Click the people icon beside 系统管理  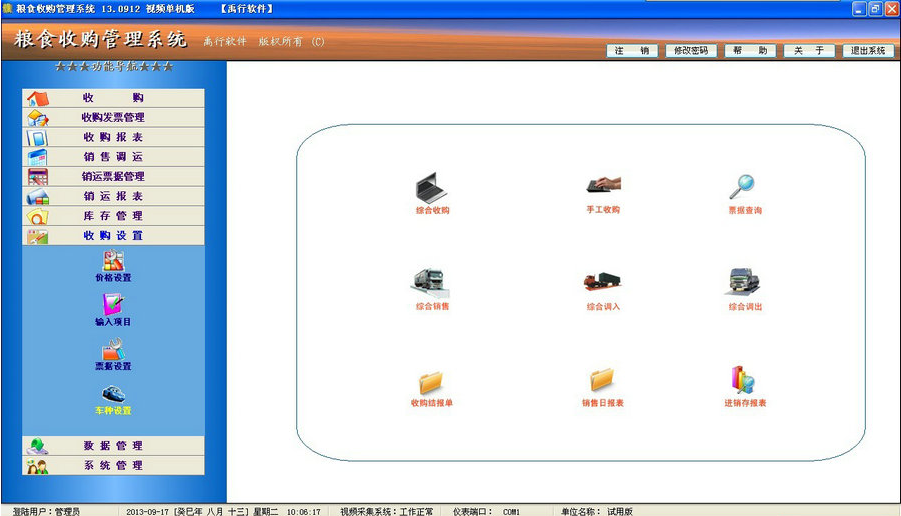(38, 466)
